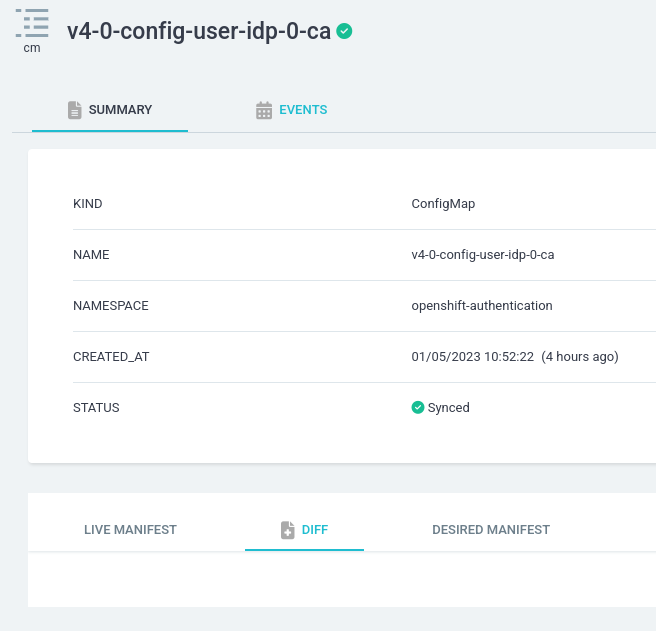Click the Synced status text
Screen dimensions: 656x631
pyautogui.click(x=448, y=408)
